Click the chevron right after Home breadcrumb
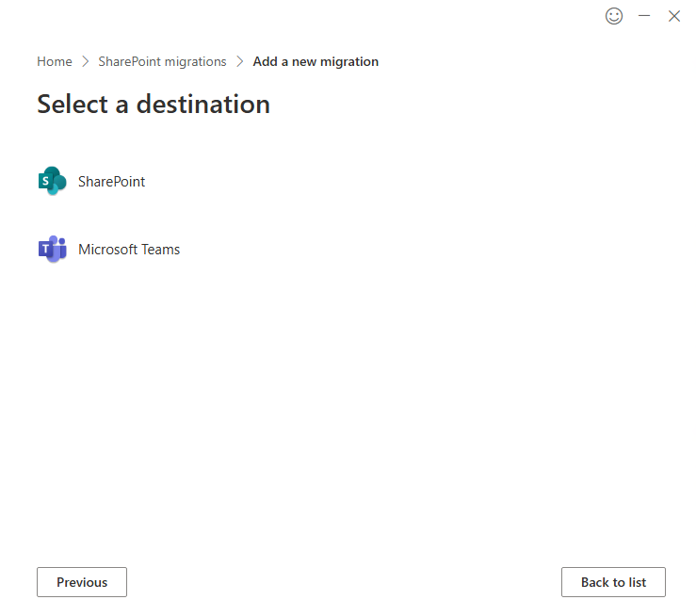The height and width of the screenshot is (616, 696). (86, 62)
